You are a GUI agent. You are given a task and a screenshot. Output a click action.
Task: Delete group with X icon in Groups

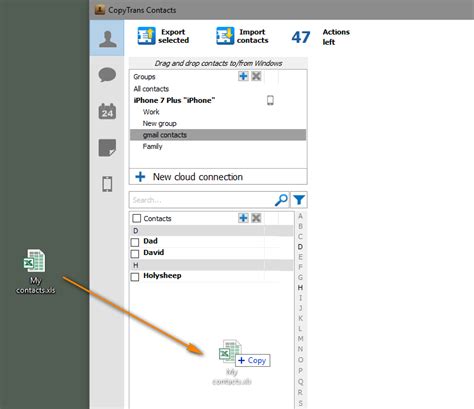click(256, 76)
